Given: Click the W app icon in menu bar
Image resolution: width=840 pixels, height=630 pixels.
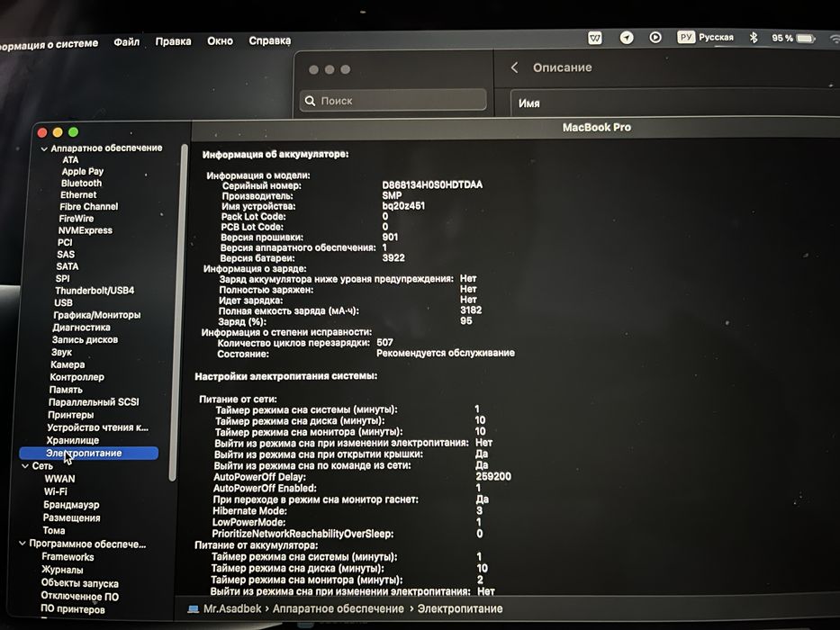Looking at the screenshot, I should tap(594, 38).
